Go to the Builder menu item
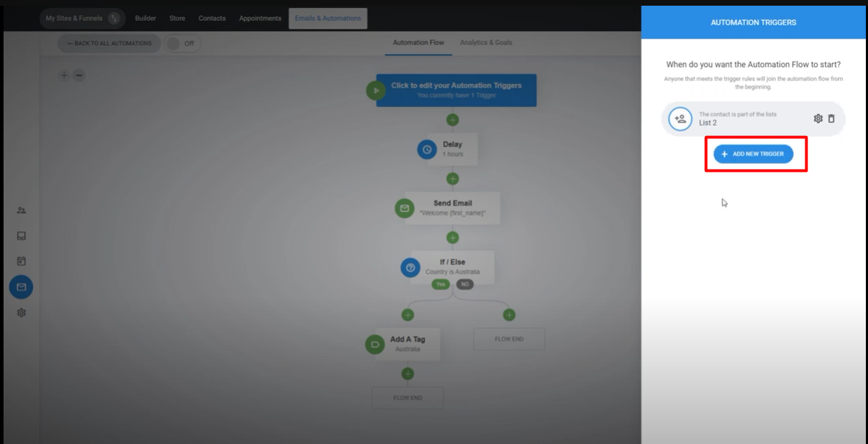 coord(145,19)
